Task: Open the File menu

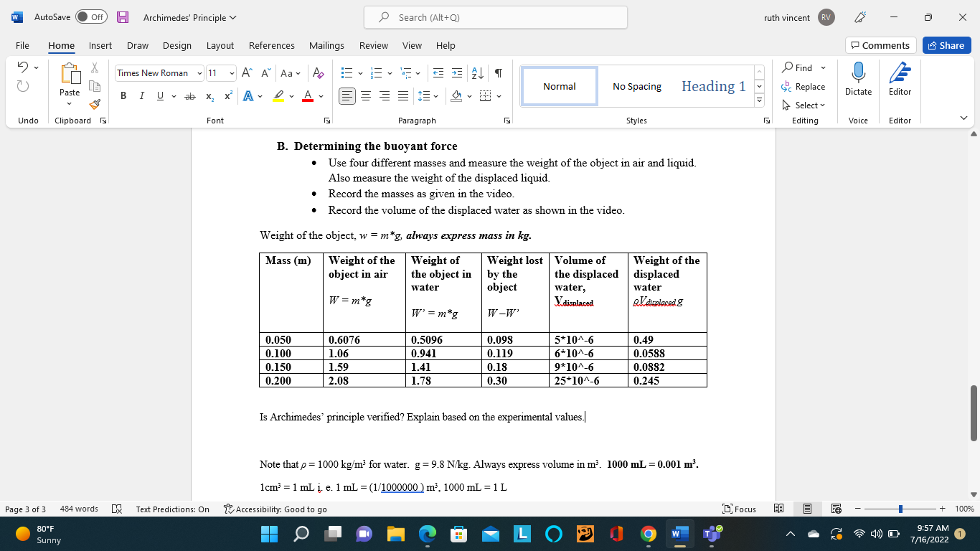Action: [x=22, y=45]
